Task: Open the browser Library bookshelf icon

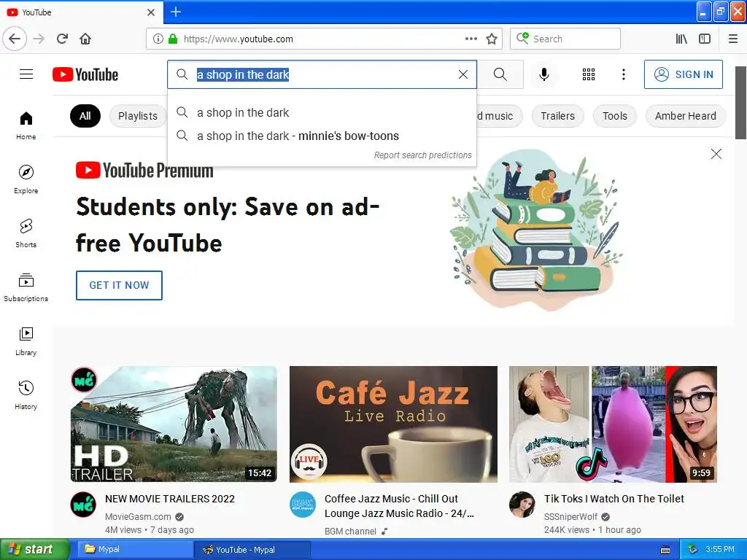Action: [681, 39]
